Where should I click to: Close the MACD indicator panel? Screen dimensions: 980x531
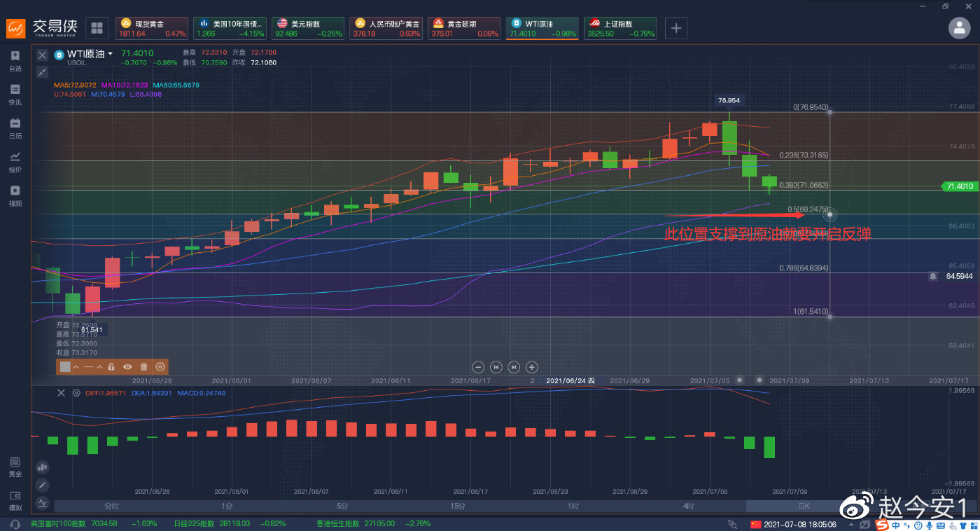[x=61, y=393]
